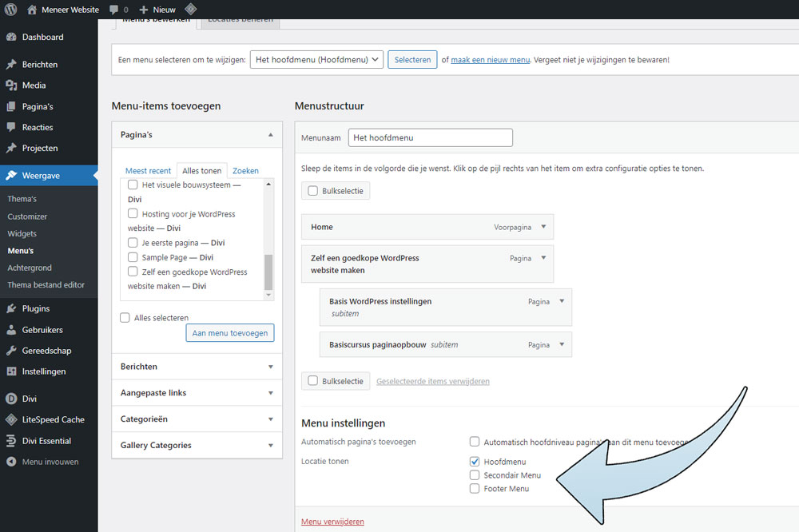The width and height of the screenshot is (799, 532).
Task: Open the Zoeken tab in Pagina's panel
Action: tap(245, 170)
